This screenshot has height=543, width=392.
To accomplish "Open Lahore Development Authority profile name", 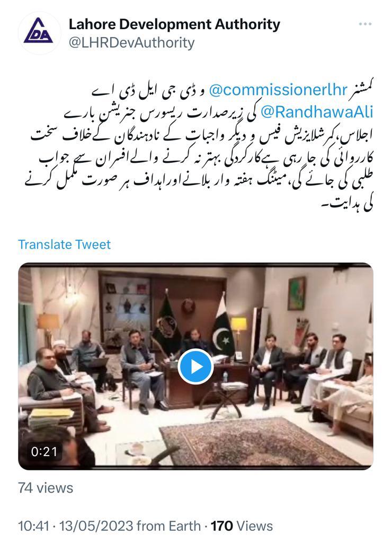I will [x=174, y=24].
